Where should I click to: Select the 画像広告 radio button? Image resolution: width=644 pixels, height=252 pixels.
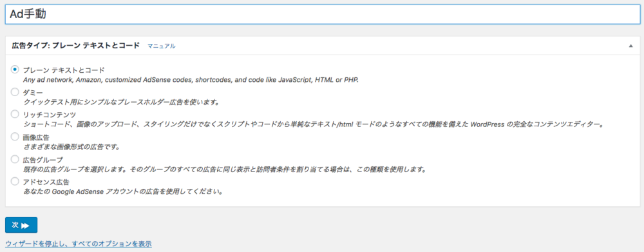15,136
